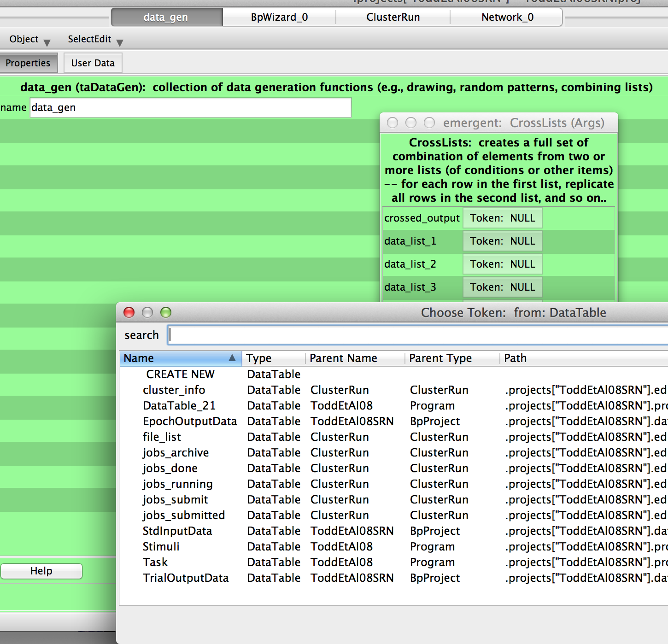Select the jobs_running row
The height and width of the screenshot is (644, 668).
click(x=394, y=484)
